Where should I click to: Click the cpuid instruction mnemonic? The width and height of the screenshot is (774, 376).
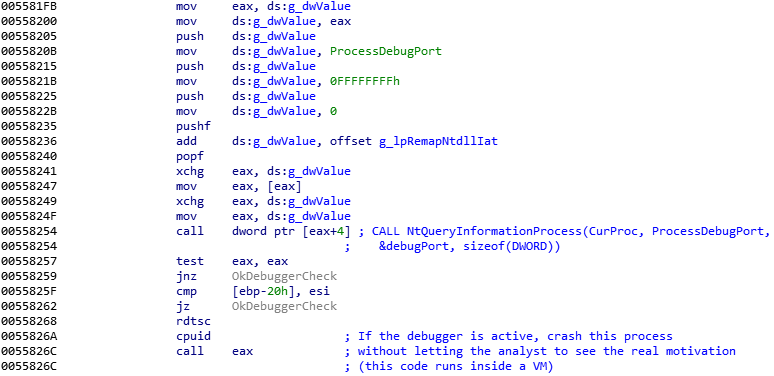pos(193,337)
